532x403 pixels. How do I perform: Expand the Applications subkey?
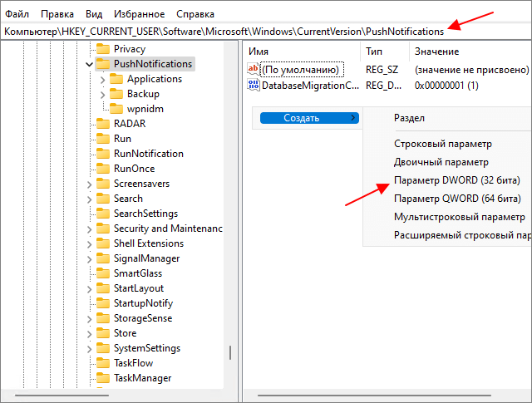tap(103, 80)
